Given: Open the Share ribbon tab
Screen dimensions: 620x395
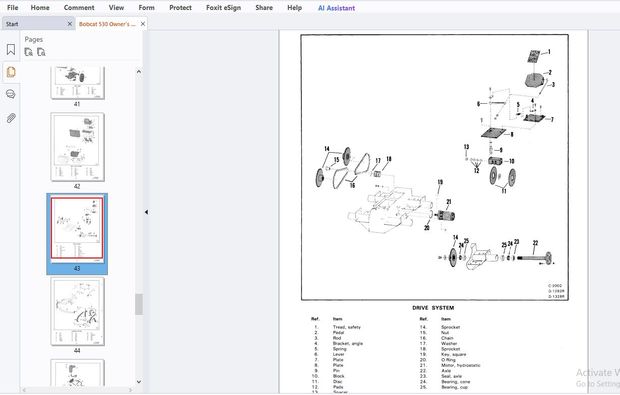Looking at the screenshot, I should tap(264, 8).
